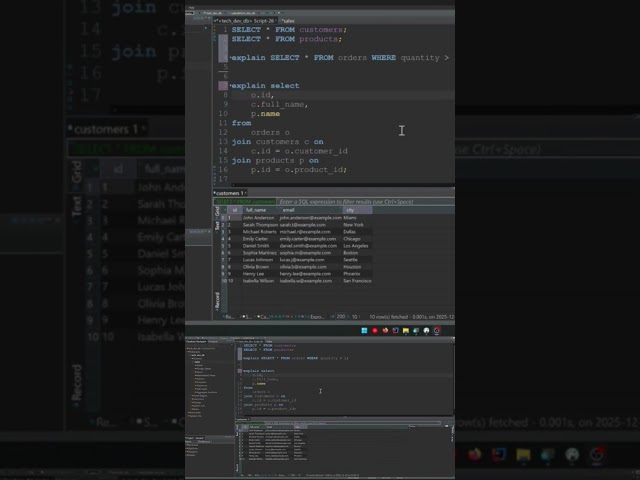Select cell 'Sarah Thompson'
Viewport: 640px width, 480px height.
pos(260,225)
